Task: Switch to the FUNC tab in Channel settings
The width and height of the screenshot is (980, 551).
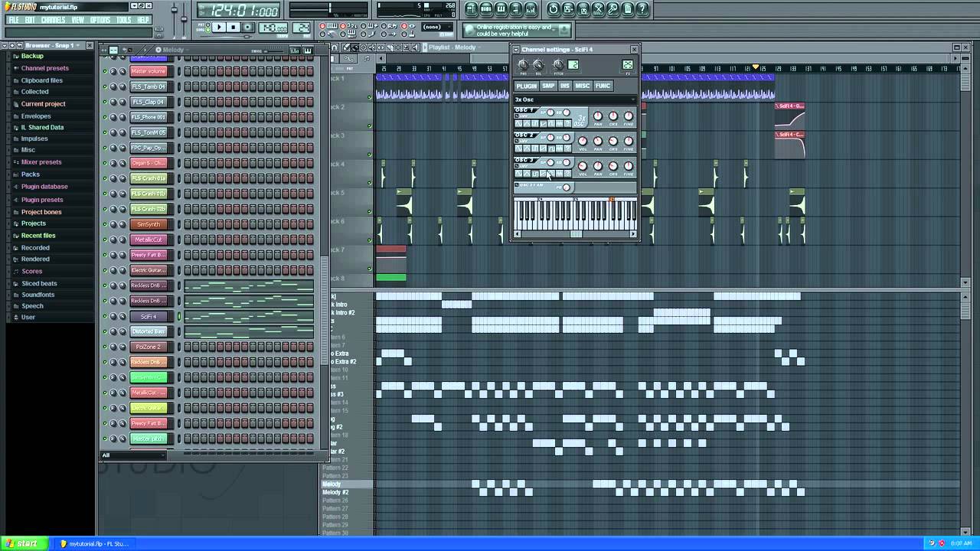Action: 603,86
